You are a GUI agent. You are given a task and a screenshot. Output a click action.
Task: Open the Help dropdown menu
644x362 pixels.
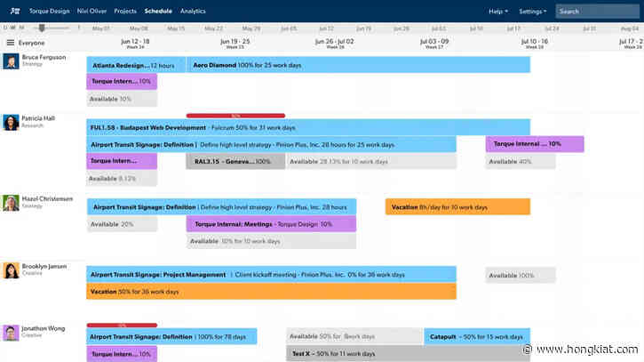[498, 12]
